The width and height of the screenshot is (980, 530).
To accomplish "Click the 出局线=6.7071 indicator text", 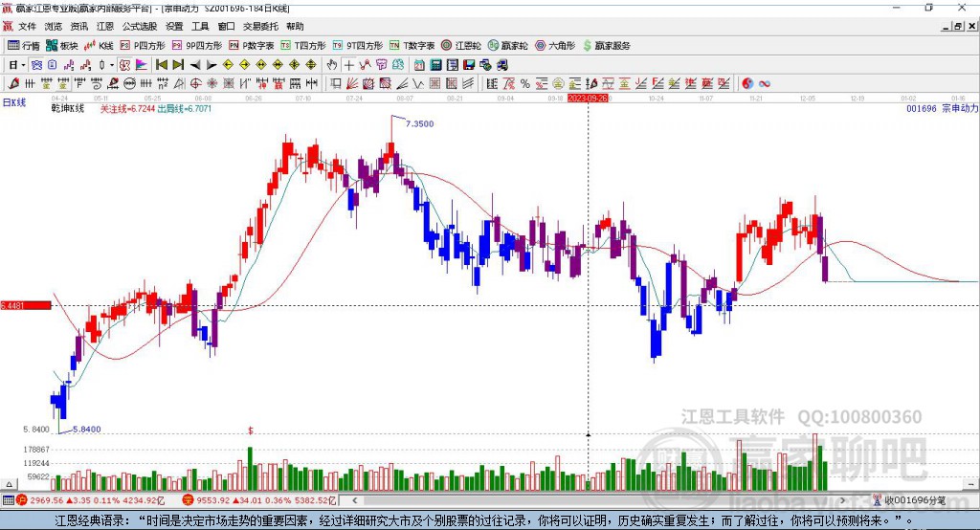I will click(x=185, y=109).
